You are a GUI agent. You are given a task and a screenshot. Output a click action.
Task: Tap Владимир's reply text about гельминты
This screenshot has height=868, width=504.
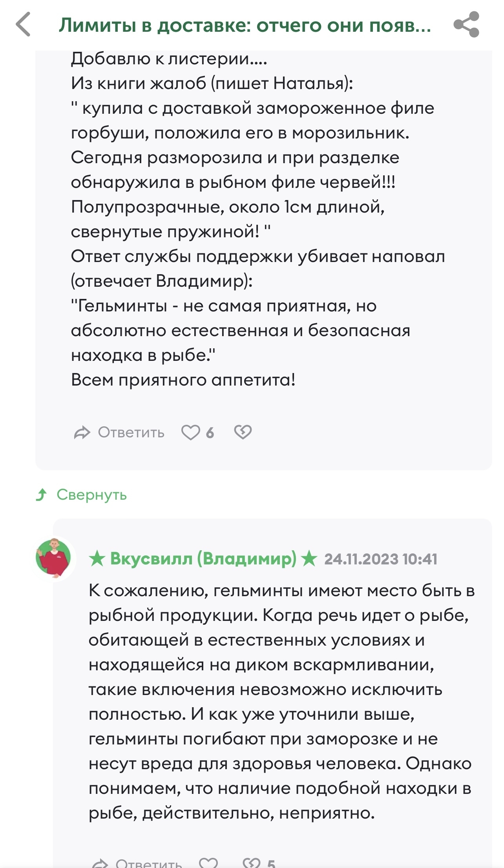[281, 702]
